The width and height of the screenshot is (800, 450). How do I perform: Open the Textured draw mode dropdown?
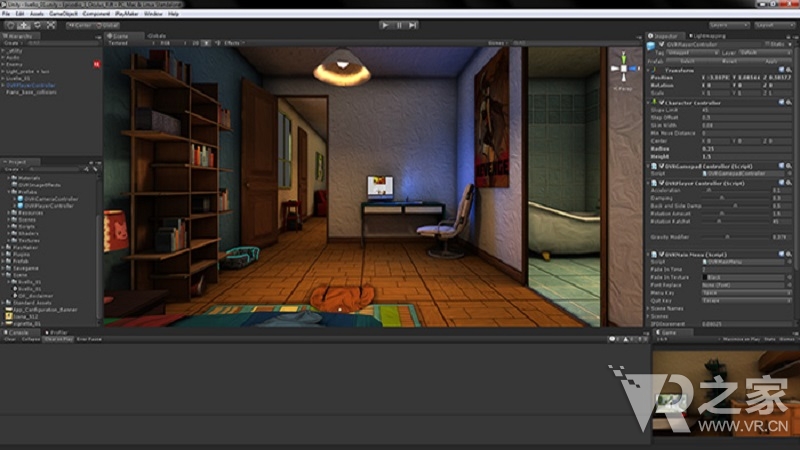click(131, 43)
